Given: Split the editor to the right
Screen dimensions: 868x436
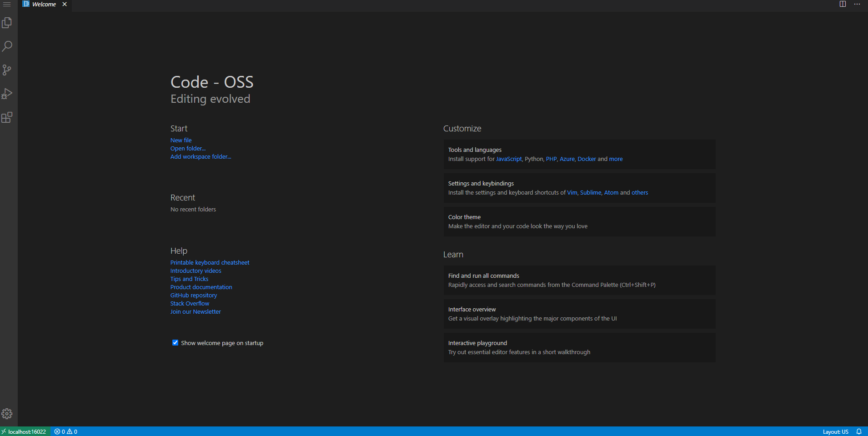Looking at the screenshot, I should 843,4.
